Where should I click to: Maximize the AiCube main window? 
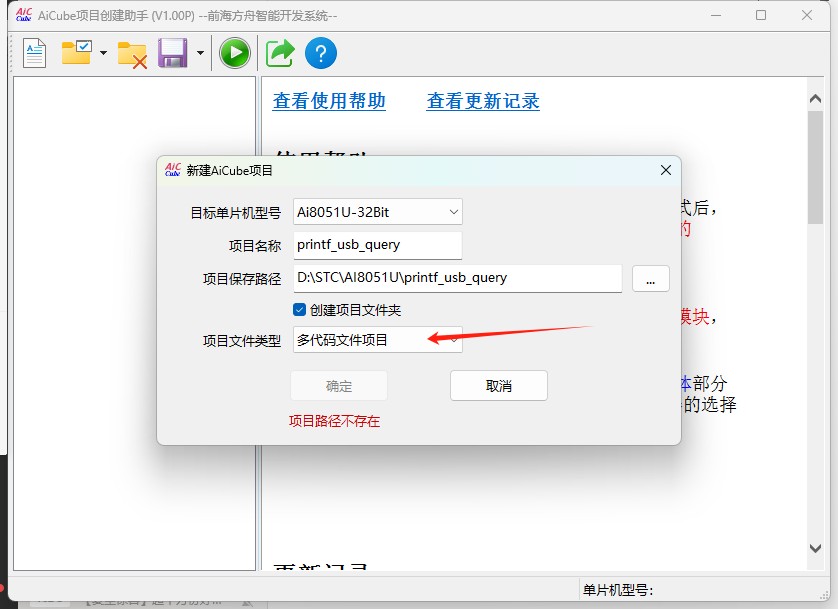[x=761, y=15]
